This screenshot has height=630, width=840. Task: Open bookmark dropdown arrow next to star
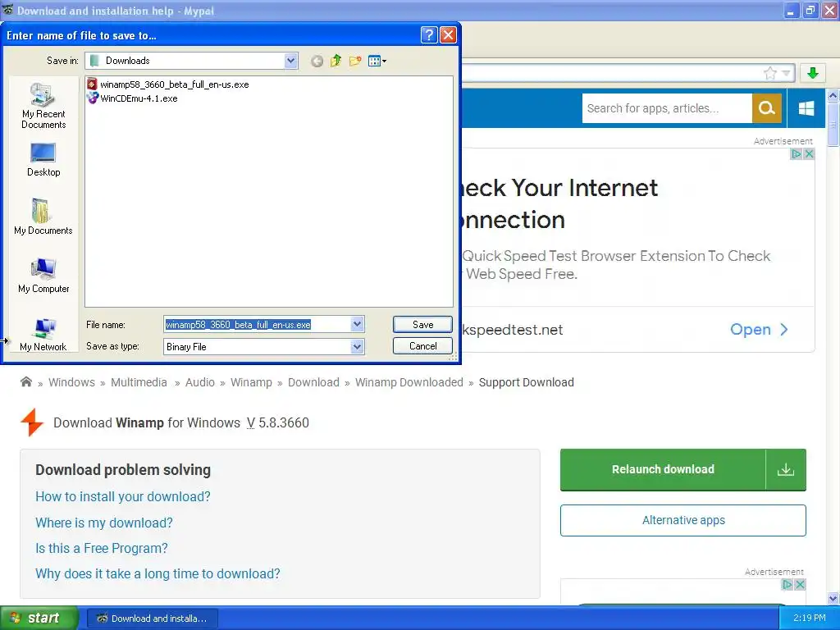click(x=786, y=73)
